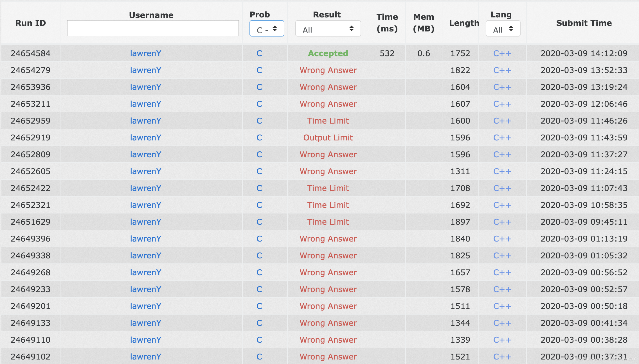Screen dimensions: 639x364
Task: Open the Prob filter dropdown
Action: tap(267, 28)
